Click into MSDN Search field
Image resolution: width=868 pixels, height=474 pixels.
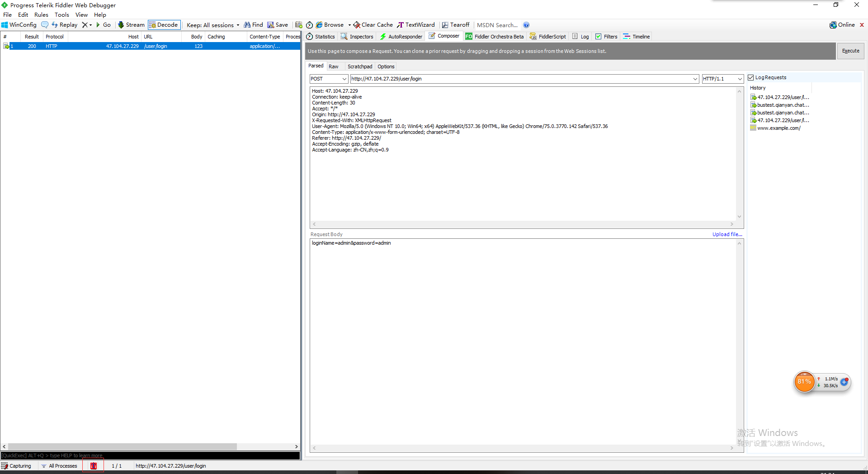coord(497,25)
